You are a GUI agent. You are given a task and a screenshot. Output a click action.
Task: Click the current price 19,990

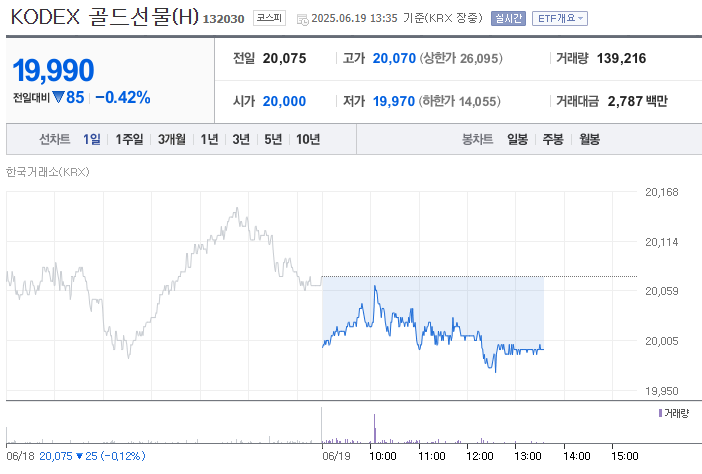[x=53, y=70]
